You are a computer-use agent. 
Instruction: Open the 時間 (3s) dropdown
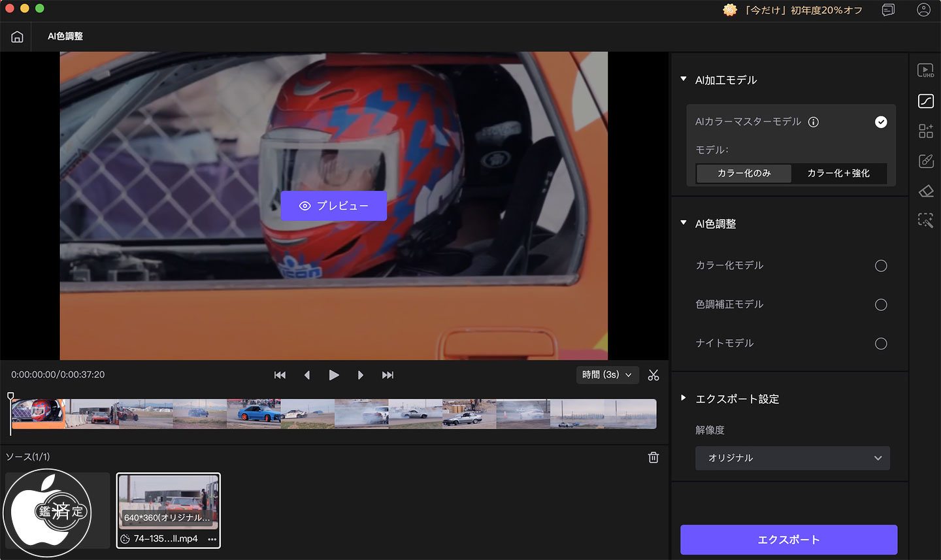607,375
